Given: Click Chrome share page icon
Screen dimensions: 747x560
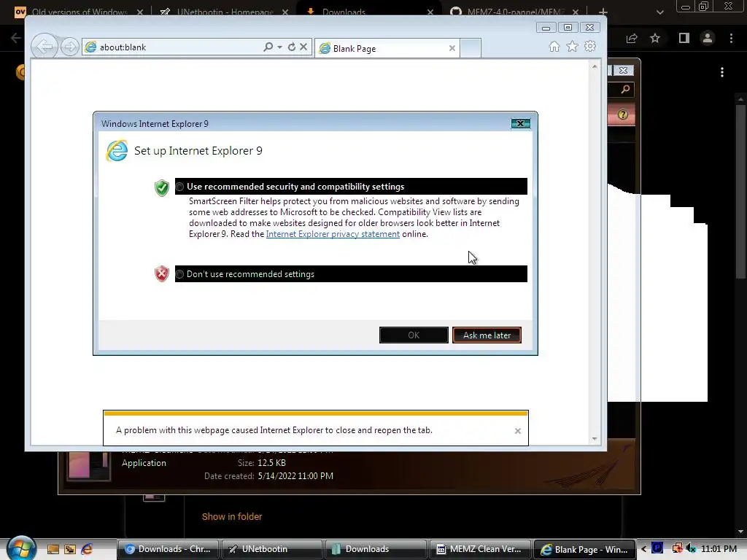Looking at the screenshot, I should (x=632, y=38).
